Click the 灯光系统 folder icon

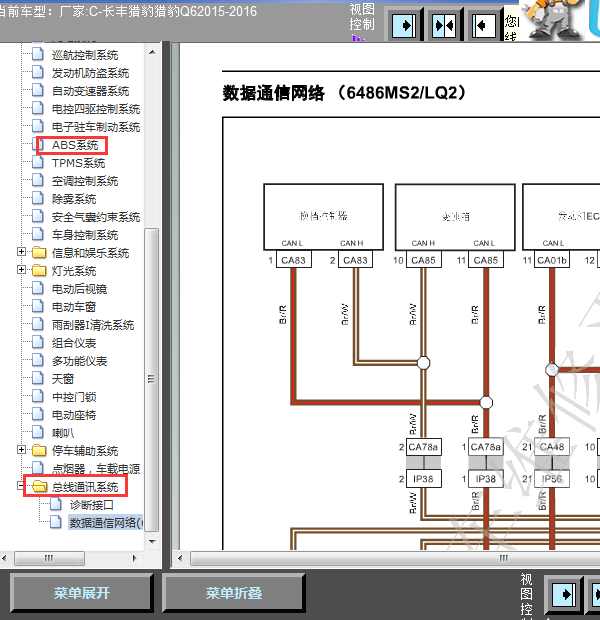[39, 271]
